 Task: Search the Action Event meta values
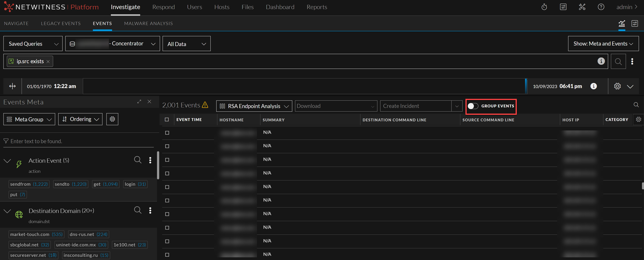pos(137,160)
